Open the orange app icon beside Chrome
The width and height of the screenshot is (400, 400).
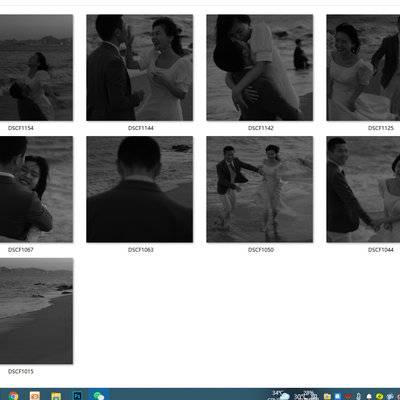click(x=35, y=396)
